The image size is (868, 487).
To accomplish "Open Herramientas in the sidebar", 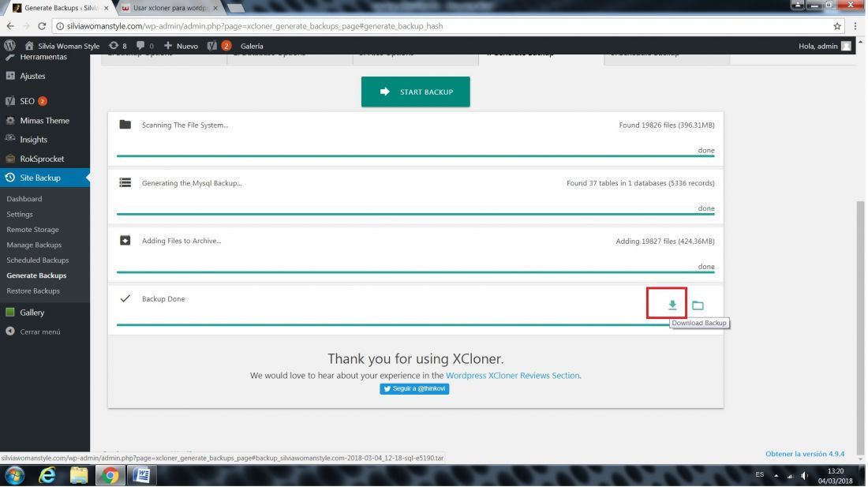I will (45, 57).
